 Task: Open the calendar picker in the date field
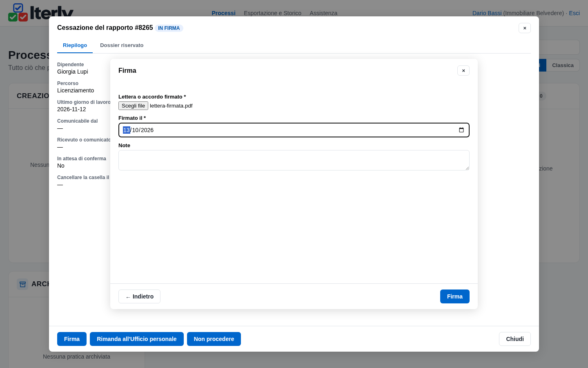[x=461, y=130]
